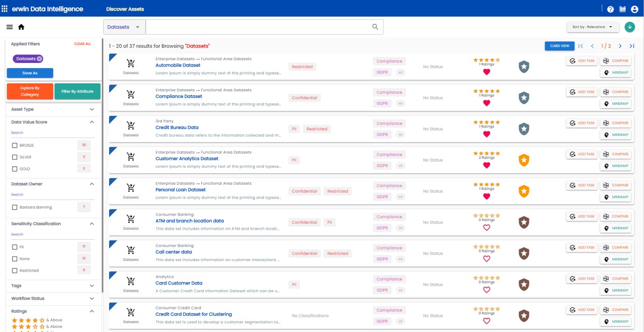Image resolution: width=644 pixels, height=332 pixels.
Task: Open the Compliance Dataset link
Action: coord(178,96)
